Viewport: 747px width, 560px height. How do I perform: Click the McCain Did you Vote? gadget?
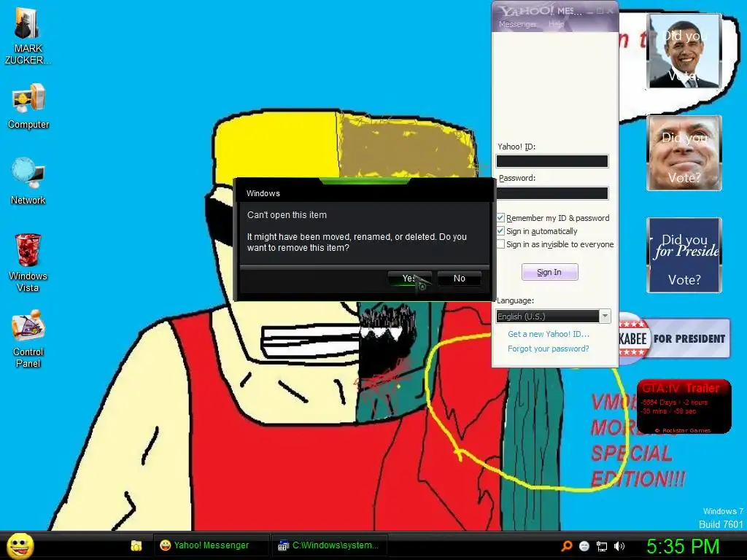684,153
